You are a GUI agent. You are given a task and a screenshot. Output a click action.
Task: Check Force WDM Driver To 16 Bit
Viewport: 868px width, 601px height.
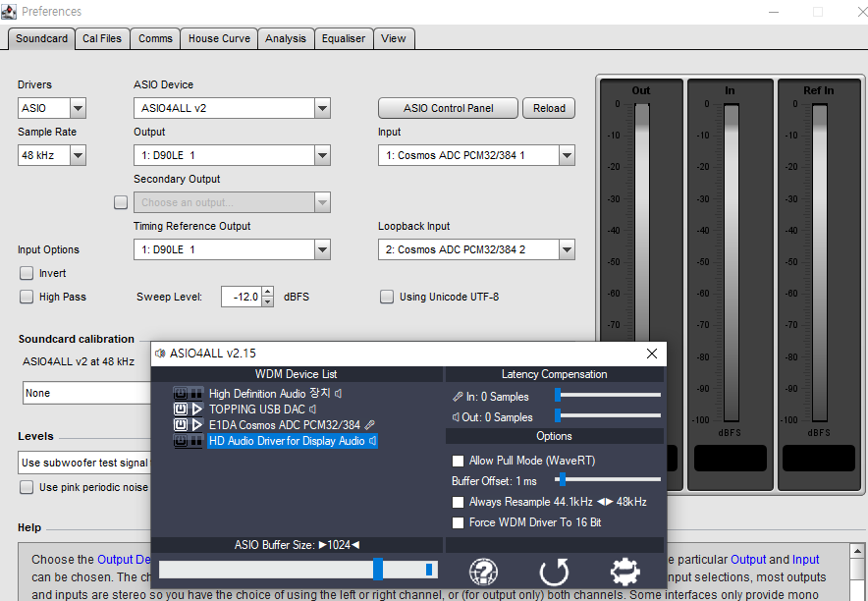458,523
